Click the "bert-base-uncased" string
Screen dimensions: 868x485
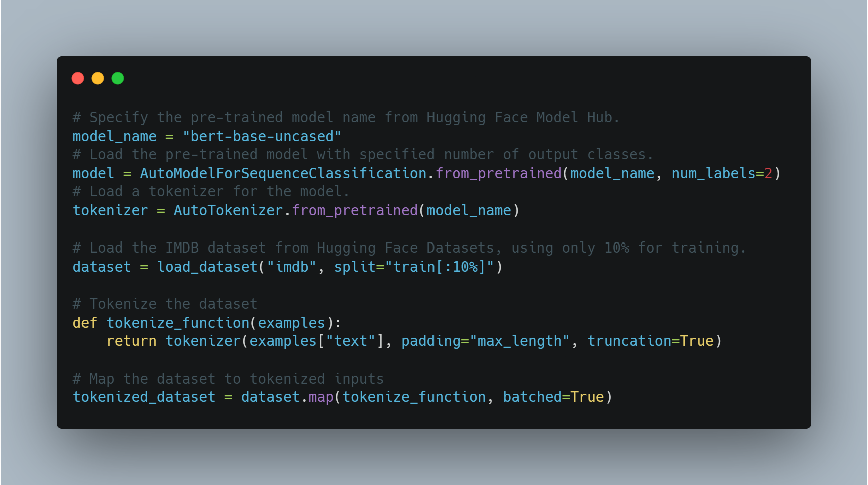click(262, 136)
